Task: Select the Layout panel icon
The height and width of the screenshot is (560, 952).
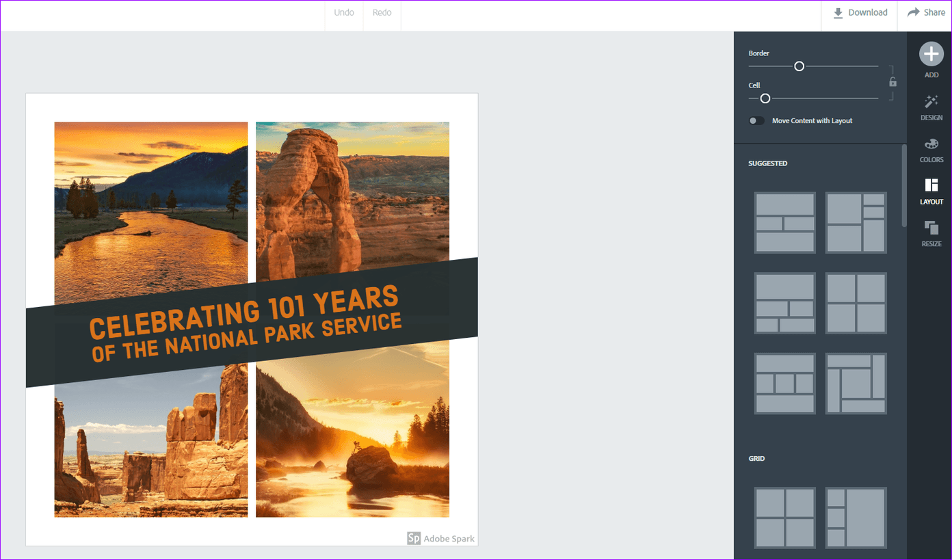Action: pos(931,185)
